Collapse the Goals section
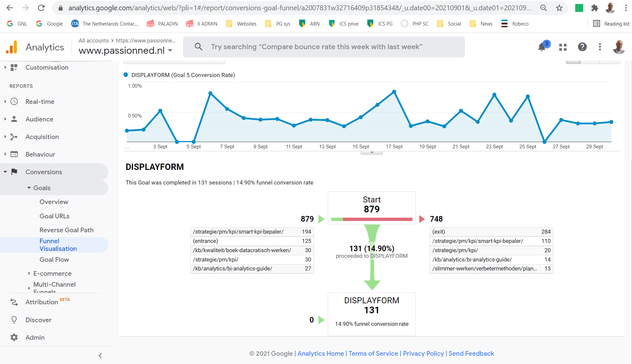Image resolution: width=632 pixels, height=364 pixels. tap(29, 187)
